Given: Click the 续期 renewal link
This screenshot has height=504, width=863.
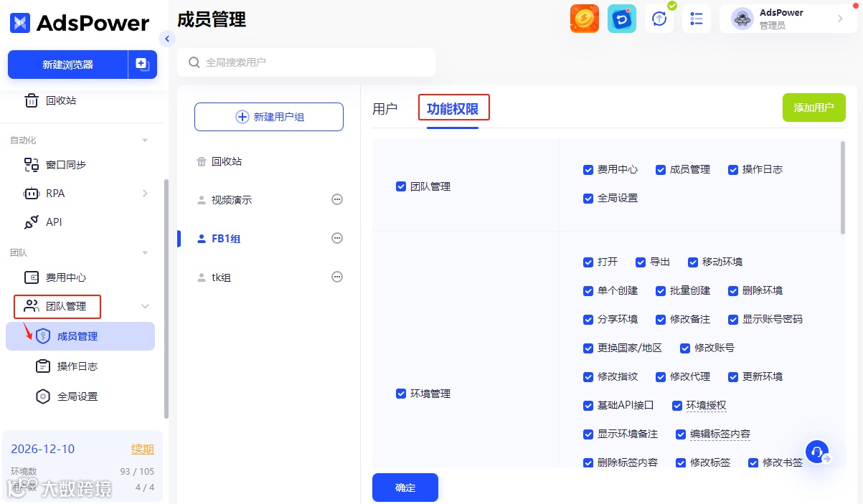Looking at the screenshot, I should 142,450.
